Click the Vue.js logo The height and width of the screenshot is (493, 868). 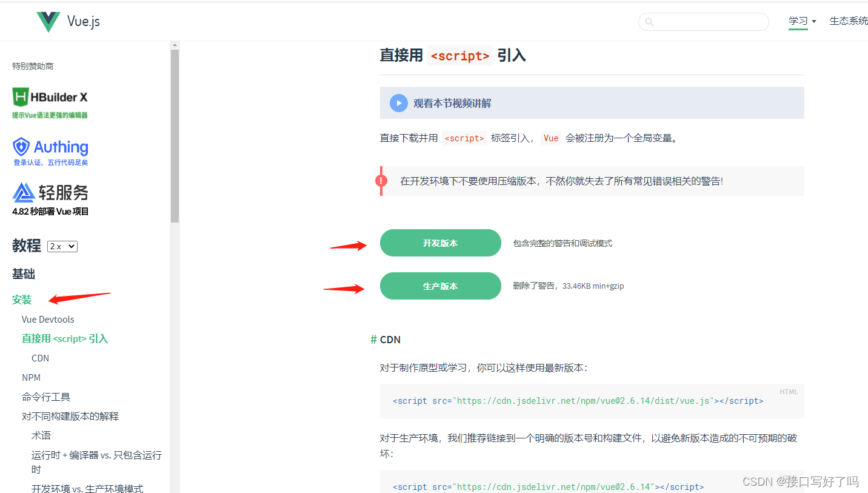click(x=48, y=21)
